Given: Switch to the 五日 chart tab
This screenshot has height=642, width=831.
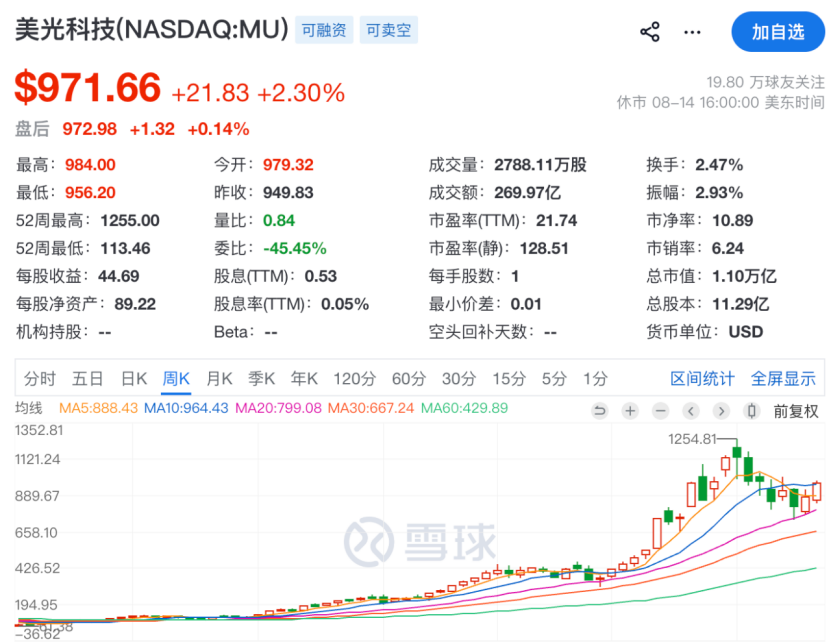Looking at the screenshot, I should [x=87, y=379].
